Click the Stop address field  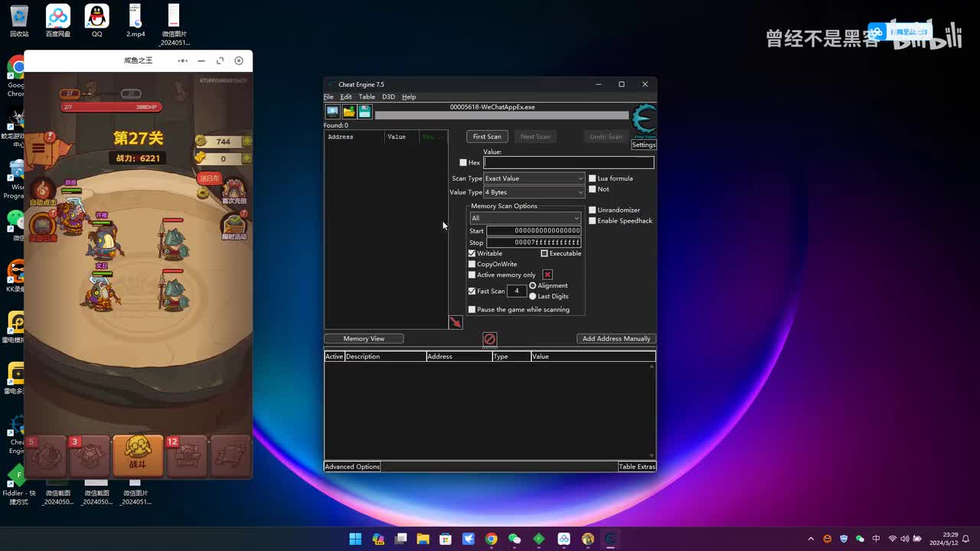click(534, 243)
